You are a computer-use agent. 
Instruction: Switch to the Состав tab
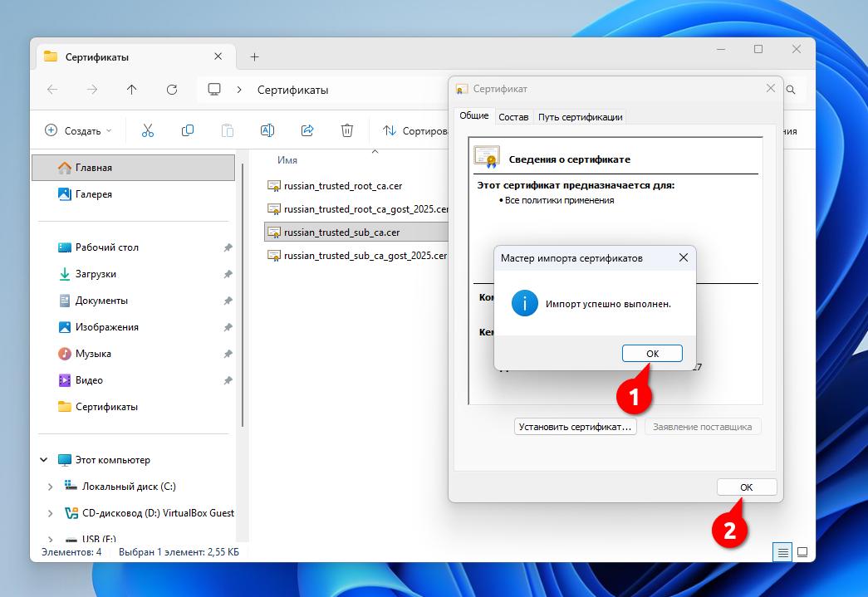[513, 117]
